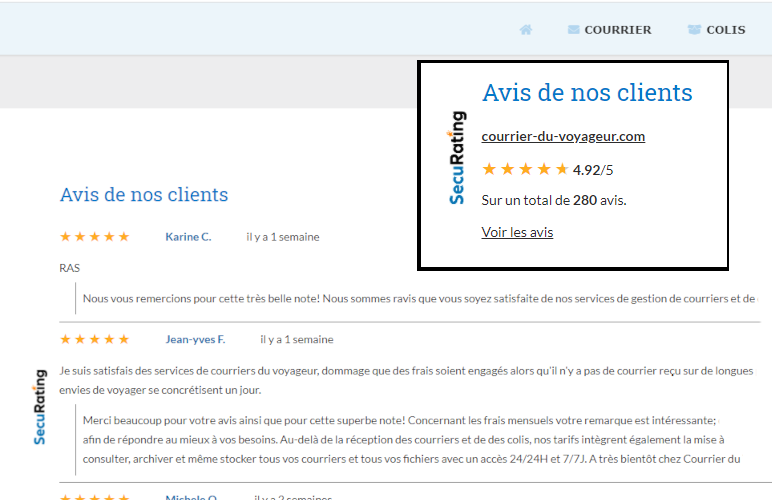Click the five stars of Jean-yves F.'s review

(95, 339)
